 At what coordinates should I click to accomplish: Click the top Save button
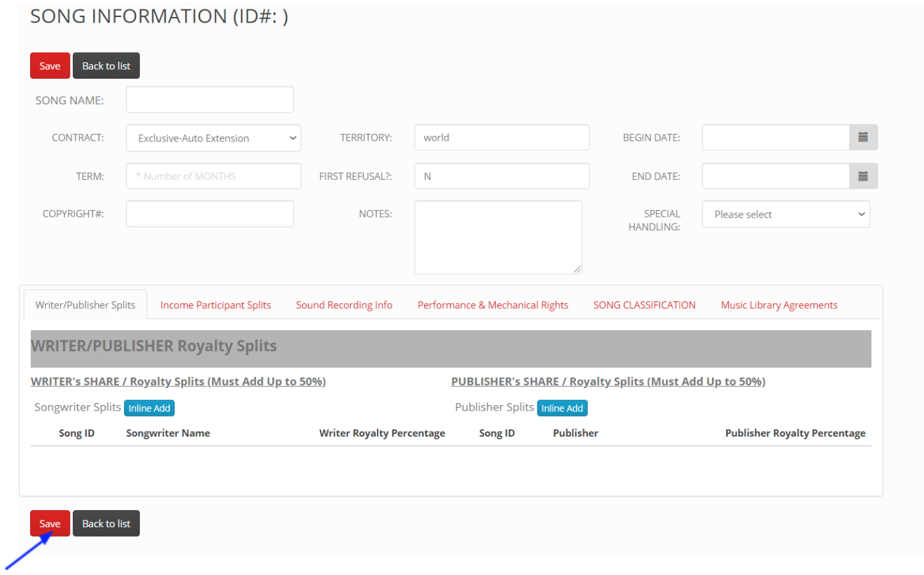click(x=50, y=66)
